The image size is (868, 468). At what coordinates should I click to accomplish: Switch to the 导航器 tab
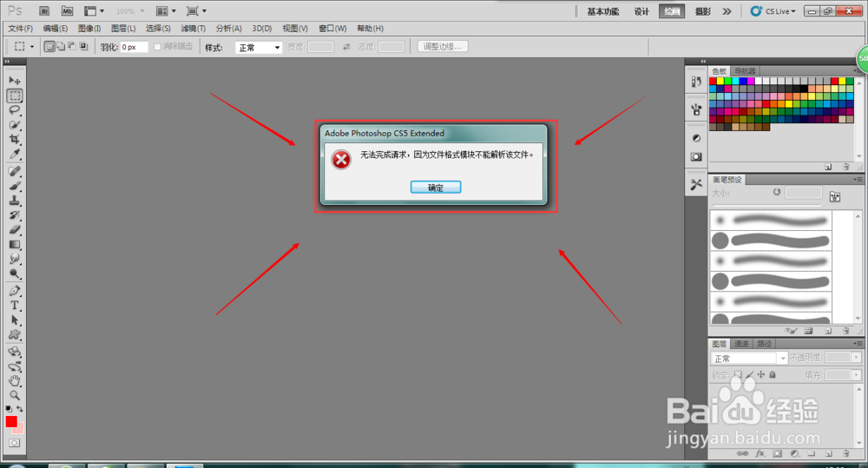pos(745,71)
